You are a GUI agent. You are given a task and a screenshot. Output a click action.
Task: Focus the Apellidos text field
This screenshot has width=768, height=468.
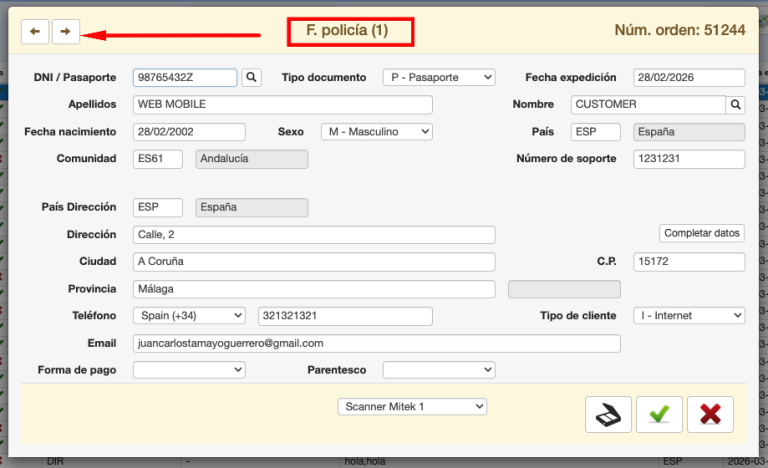click(x=282, y=105)
